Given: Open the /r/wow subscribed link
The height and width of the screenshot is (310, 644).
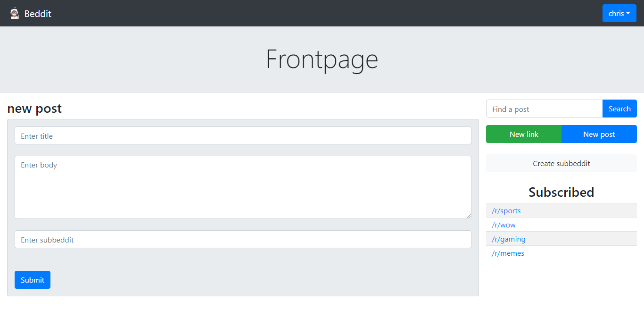Looking at the screenshot, I should 504,225.
